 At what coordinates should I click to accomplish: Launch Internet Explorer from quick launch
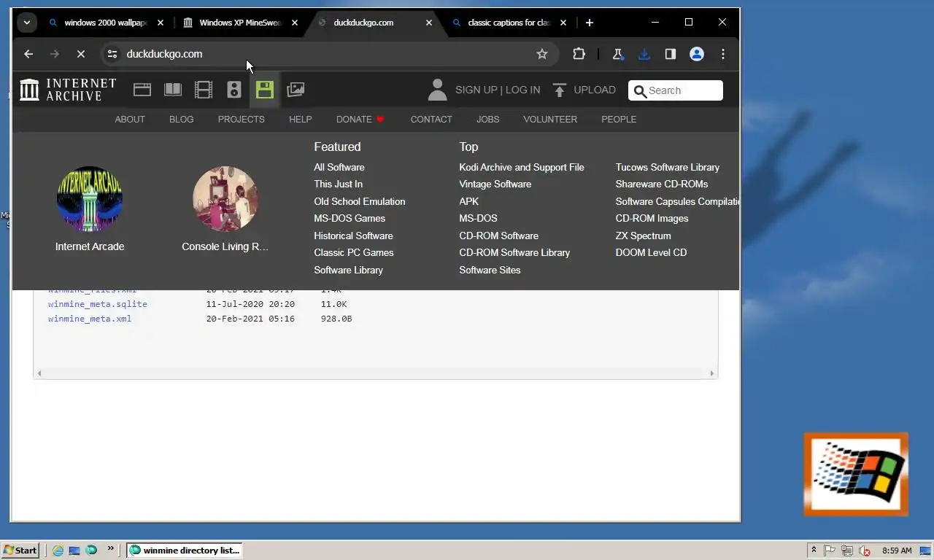58,551
